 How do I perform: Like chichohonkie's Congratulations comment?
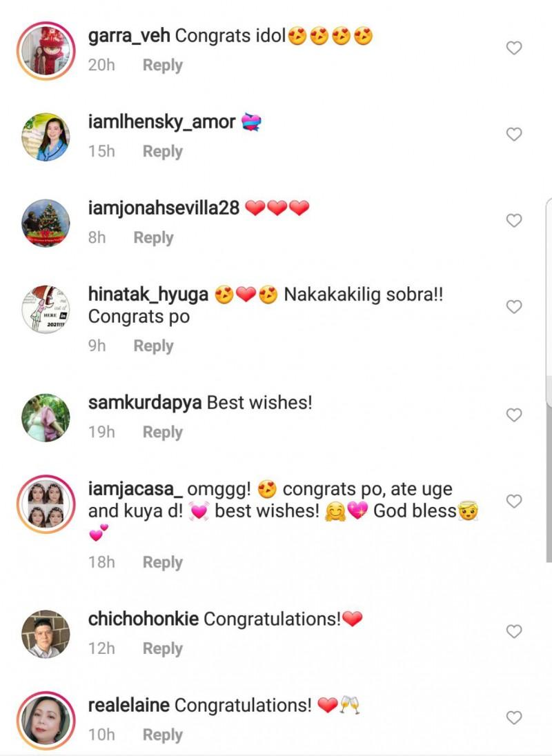point(514,632)
